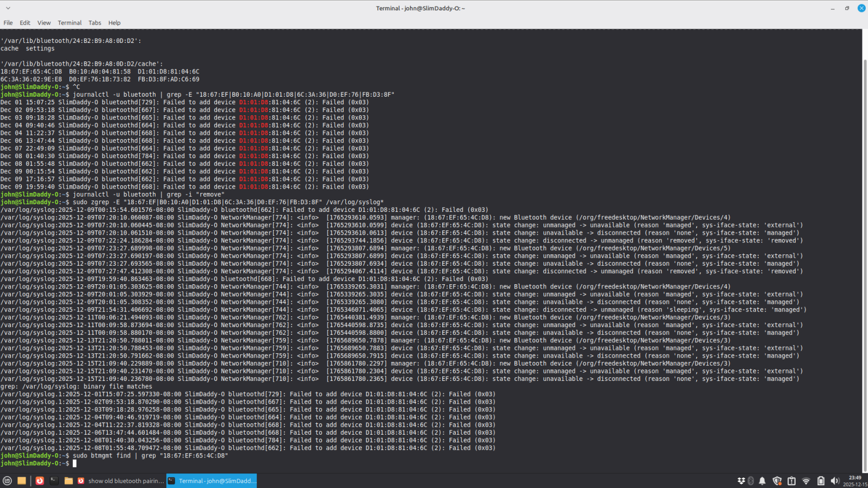The image size is (868, 488).
Task: Open the window menu chevron in titlebar
Action: pos(8,8)
